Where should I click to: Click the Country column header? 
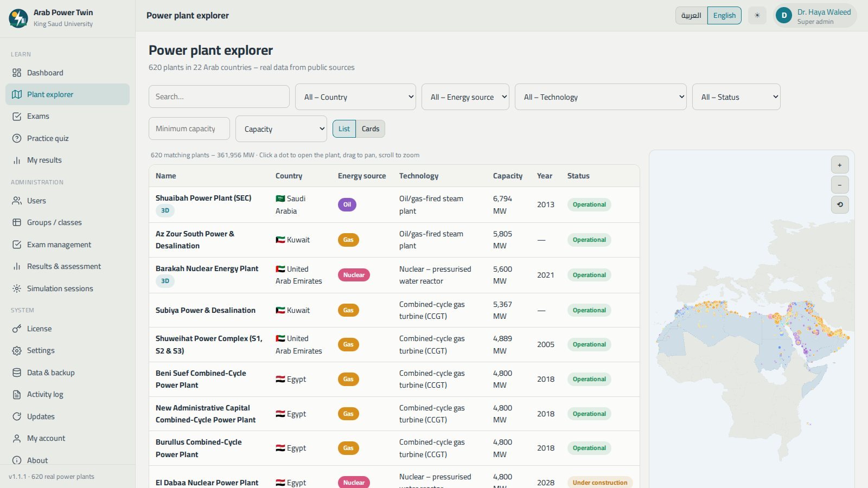click(289, 176)
